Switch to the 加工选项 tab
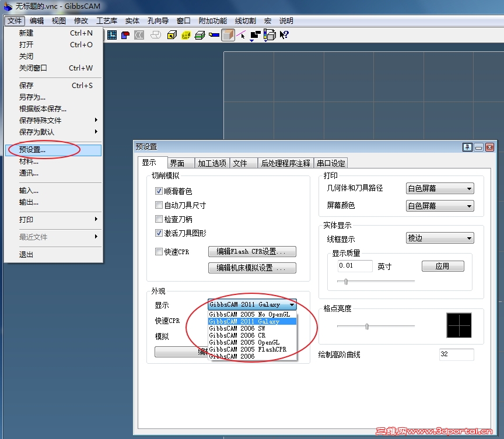The width and height of the screenshot is (504, 439). (x=212, y=163)
